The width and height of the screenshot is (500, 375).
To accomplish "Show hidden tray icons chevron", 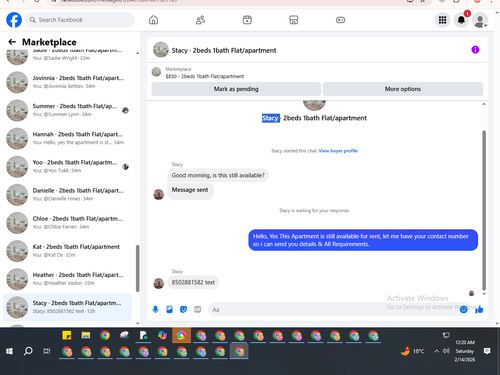I will (x=436, y=351).
